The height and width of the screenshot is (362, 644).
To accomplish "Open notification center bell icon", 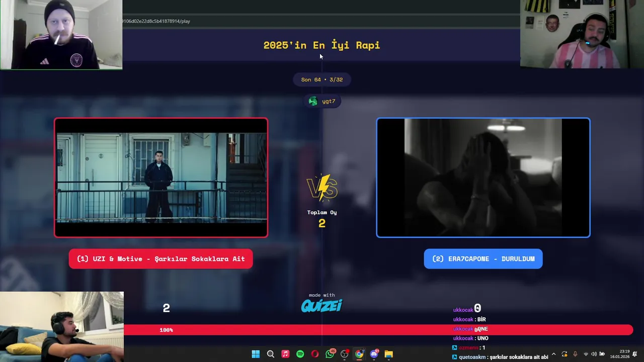I will click(635, 354).
